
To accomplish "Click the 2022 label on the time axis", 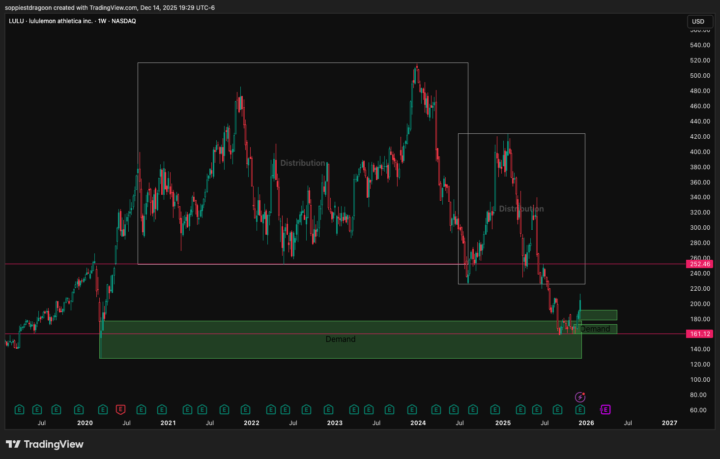I will (x=251, y=423).
